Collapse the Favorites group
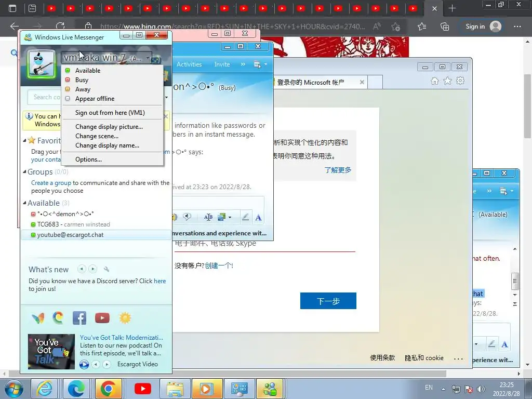This screenshot has width=532, height=399. pyautogui.click(x=25, y=140)
